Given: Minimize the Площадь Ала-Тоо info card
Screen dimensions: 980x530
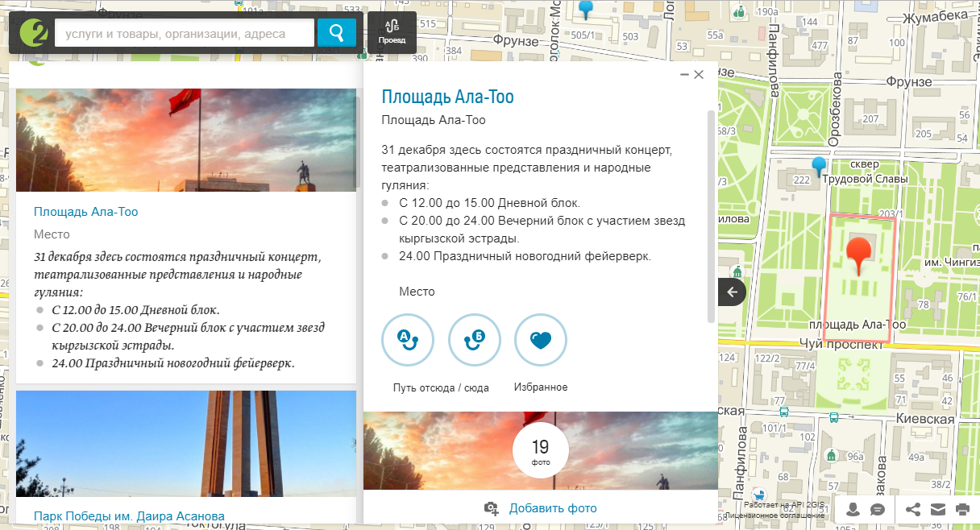Looking at the screenshot, I should click(x=684, y=74).
